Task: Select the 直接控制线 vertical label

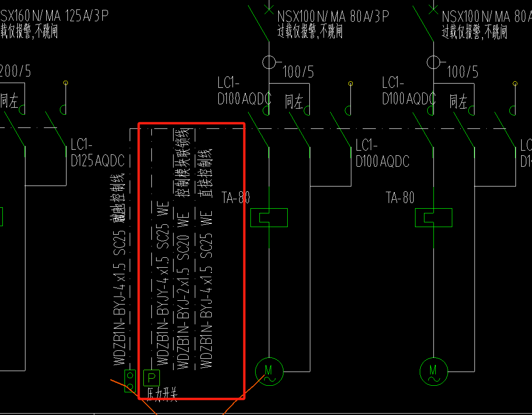Action: [x=205, y=174]
